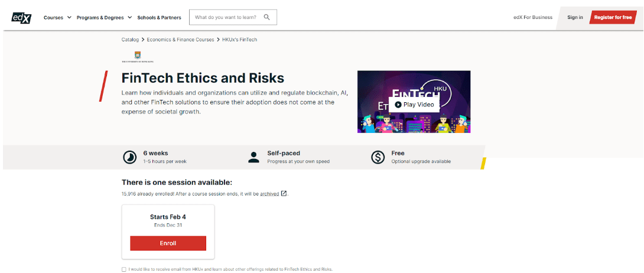Click the Sign in button
The width and height of the screenshot is (644, 273).
[575, 18]
